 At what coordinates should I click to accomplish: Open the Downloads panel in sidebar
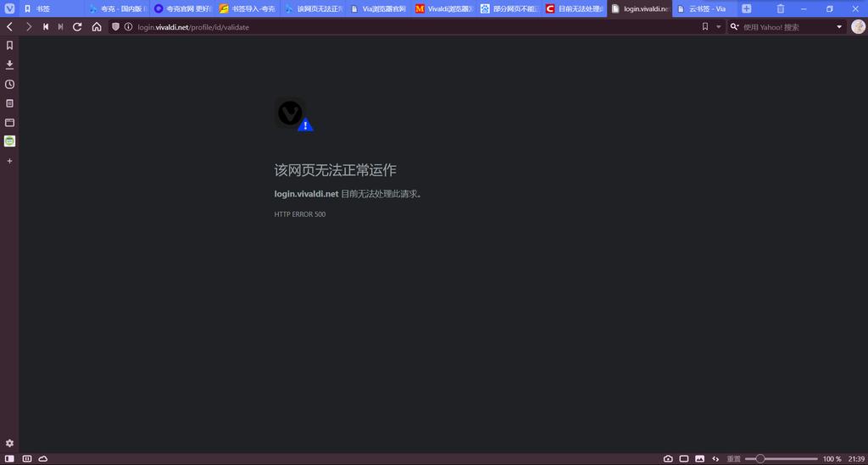pos(9,64)
